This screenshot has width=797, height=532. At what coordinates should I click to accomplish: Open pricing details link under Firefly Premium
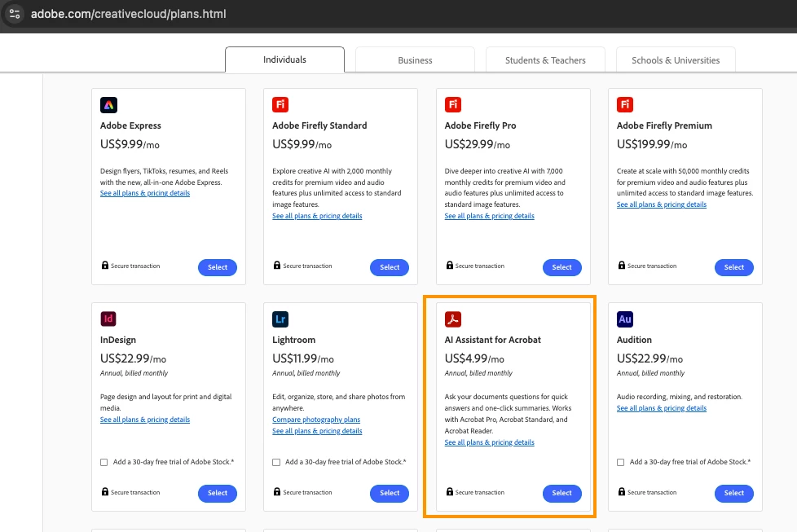(x=662, y=204)
